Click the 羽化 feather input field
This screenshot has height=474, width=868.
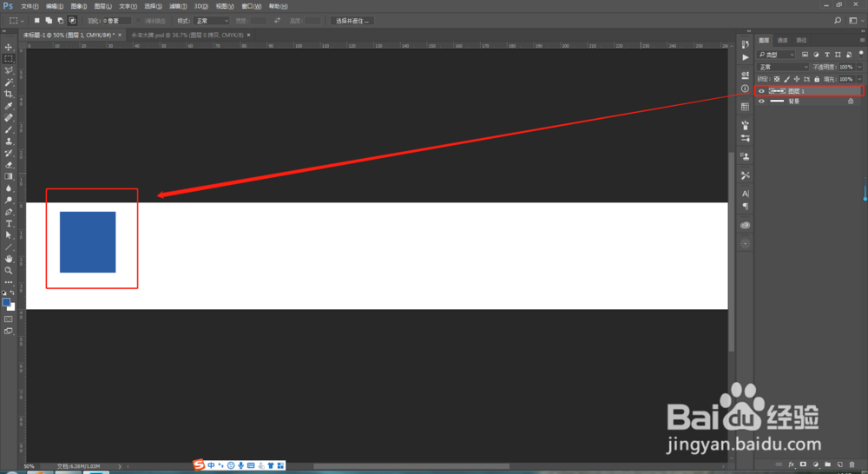tap(117, 21)
